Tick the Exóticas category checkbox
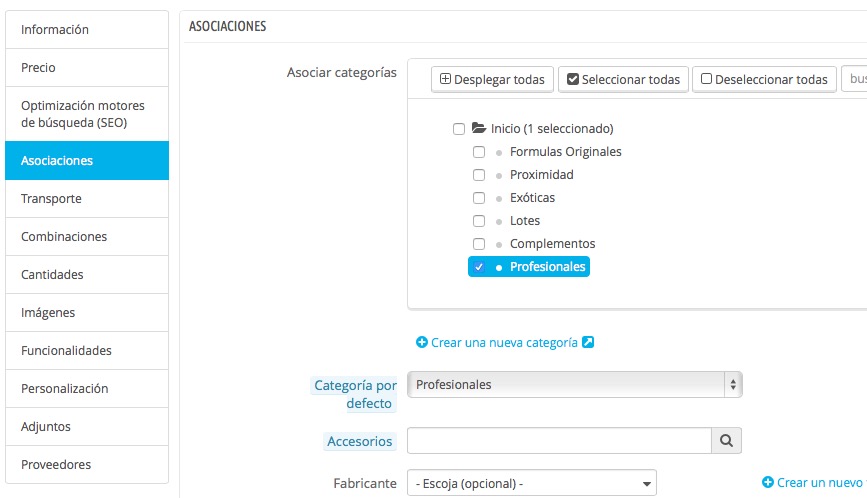Viewport: 867px width, 498px height. click(479, 198)
